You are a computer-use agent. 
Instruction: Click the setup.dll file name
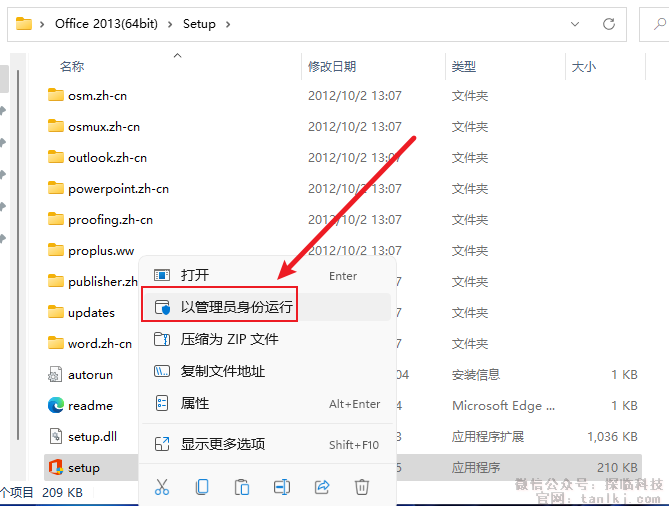point(93,436)
